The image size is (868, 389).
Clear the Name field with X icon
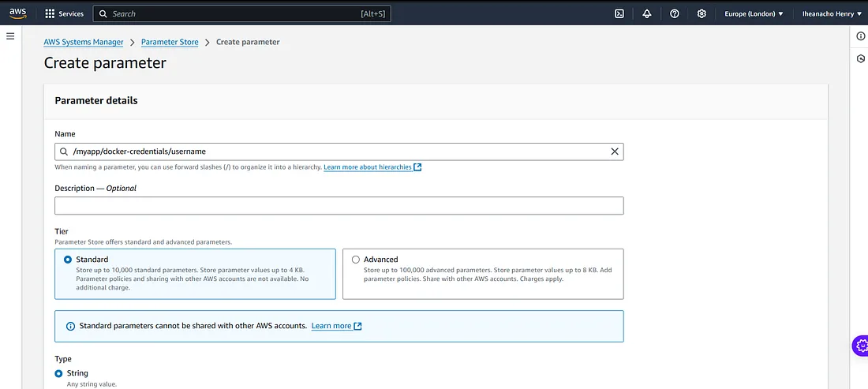pos(615,151)
